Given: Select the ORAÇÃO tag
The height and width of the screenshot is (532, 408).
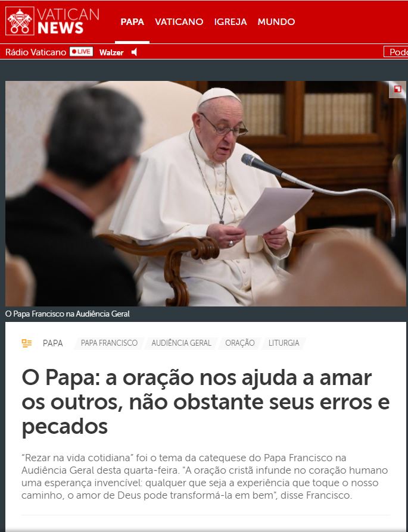Looking at the screenshot, I should coord(240,343).
